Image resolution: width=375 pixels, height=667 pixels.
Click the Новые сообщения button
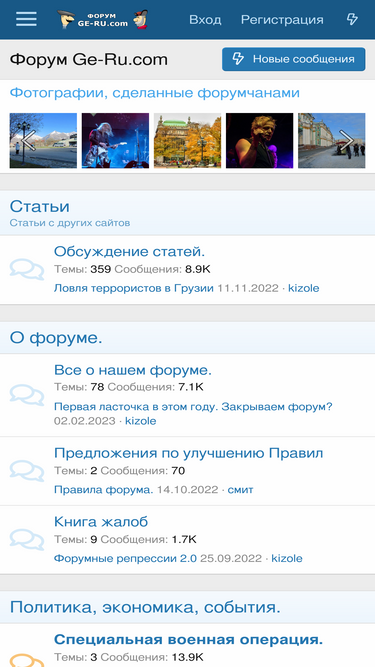pos(293,59)
